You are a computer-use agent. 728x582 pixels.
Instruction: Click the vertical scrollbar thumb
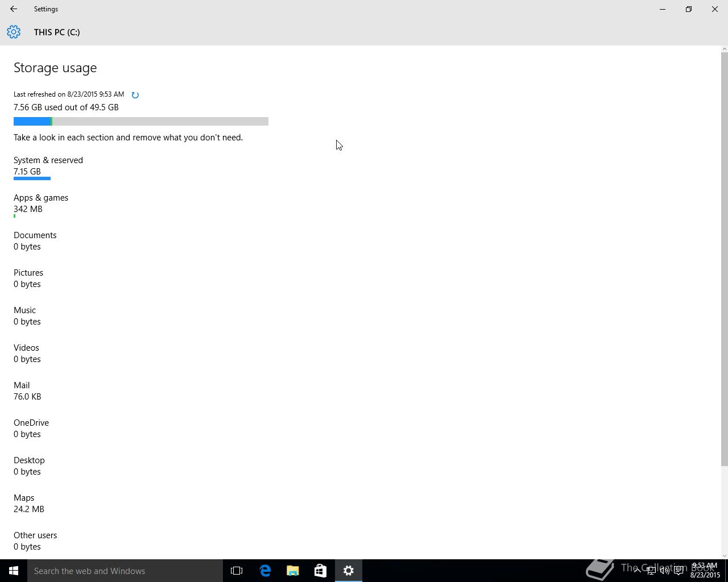724,259
